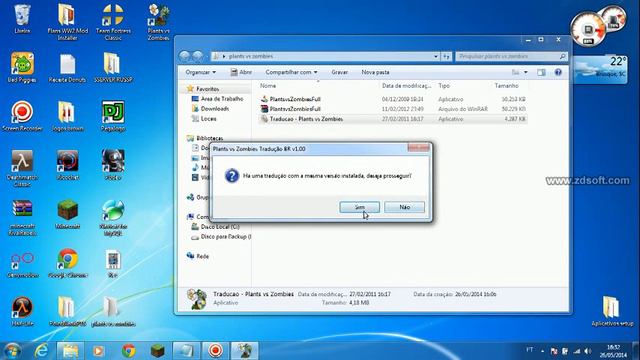The image size is (640, 360).
Task: Switch to Plants vs Zombies taskbar item
Action: pos(244,351)
